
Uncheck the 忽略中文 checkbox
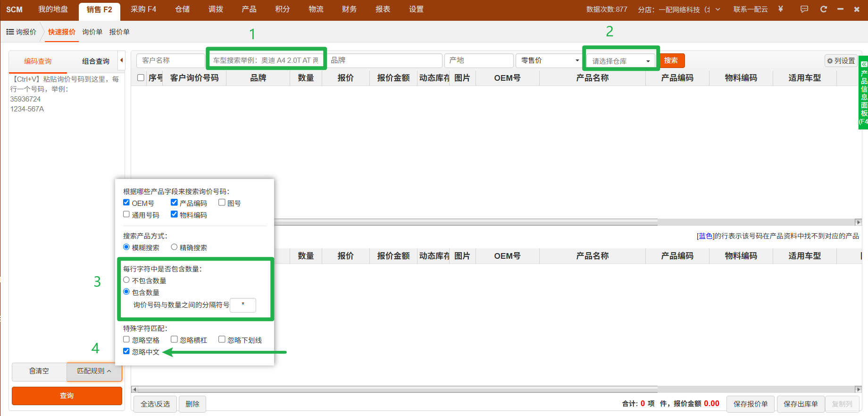click(126, 351)
